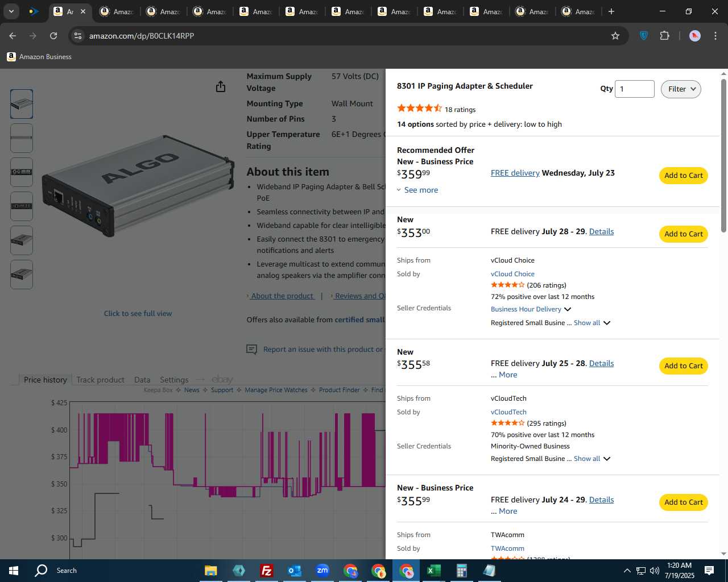
Task: Show all credentials for vCloudTech
Action: (591, 459)
